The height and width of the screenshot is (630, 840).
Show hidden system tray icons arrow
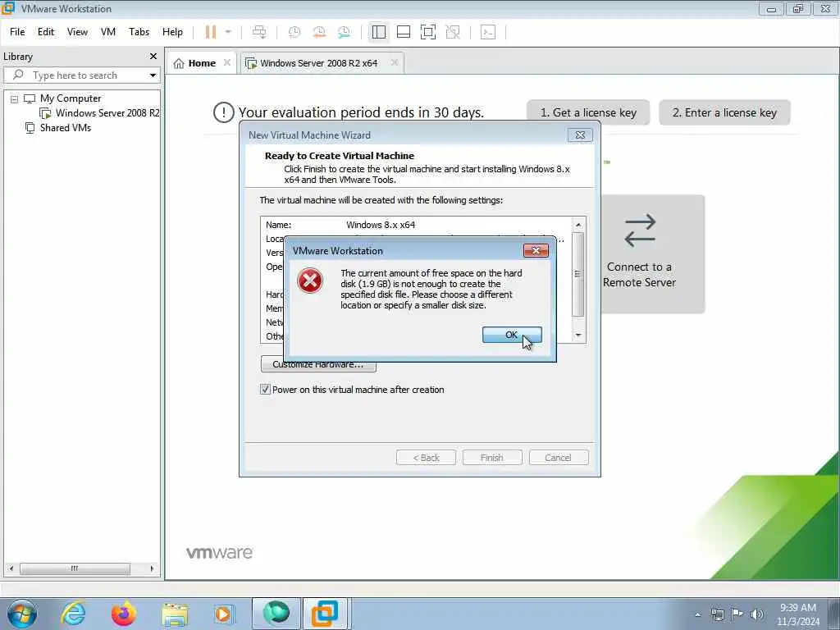pyautogui.click(x=697, y=614)
